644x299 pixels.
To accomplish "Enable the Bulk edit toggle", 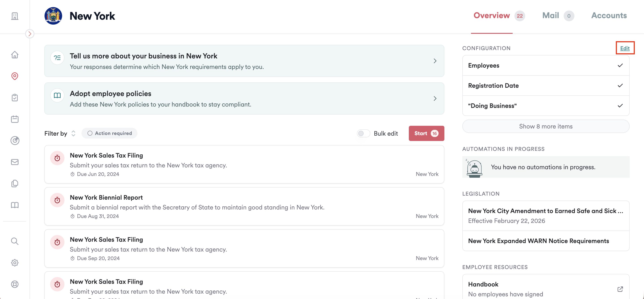I will (363, 134).
